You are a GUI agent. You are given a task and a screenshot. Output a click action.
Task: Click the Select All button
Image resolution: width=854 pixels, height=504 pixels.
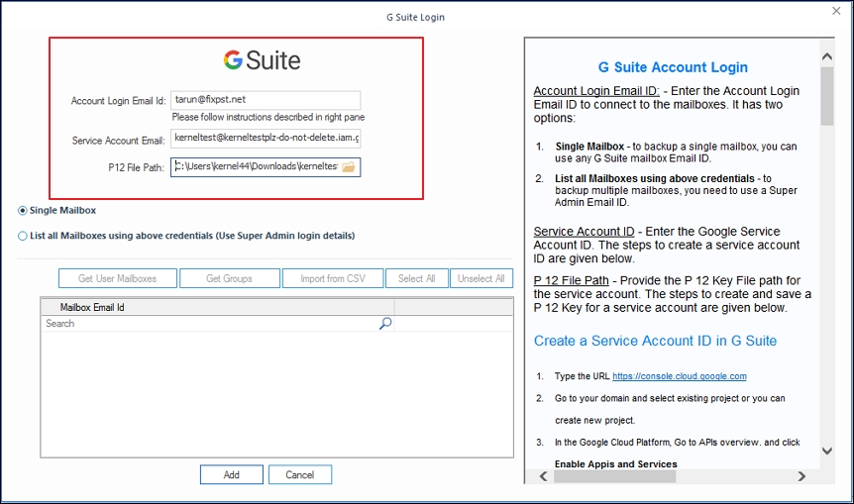(417, 278)
